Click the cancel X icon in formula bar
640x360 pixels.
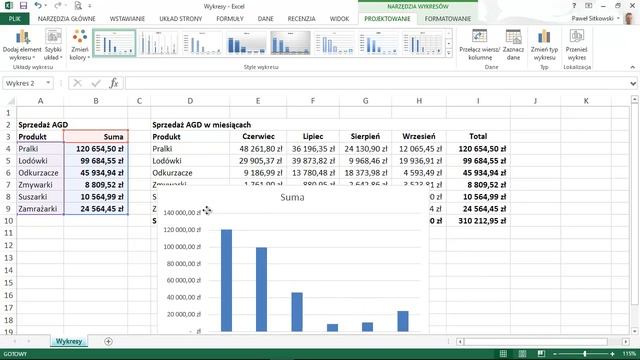[77, 83]
